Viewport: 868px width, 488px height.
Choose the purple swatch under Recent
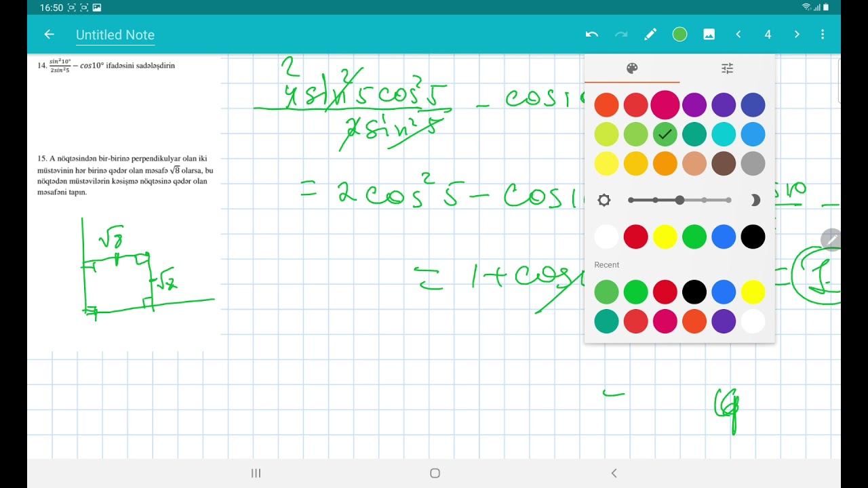[724, 321]
